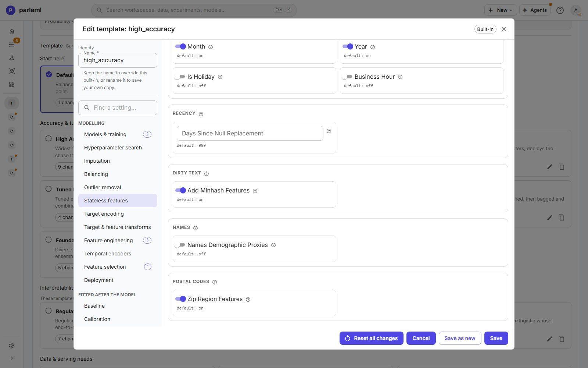Disable the Zip Region Features toggle
588x368 pixels.
click(x=180, y=299)
